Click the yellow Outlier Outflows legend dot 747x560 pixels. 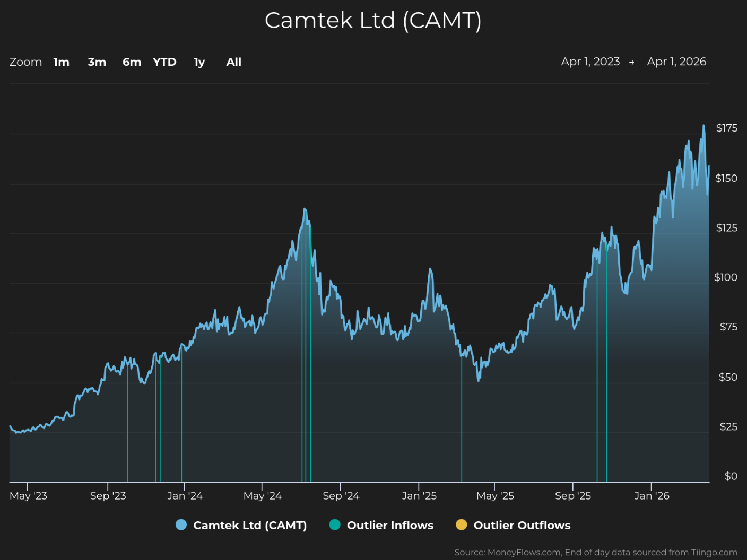pyautogui.click(x=462, y=525)
